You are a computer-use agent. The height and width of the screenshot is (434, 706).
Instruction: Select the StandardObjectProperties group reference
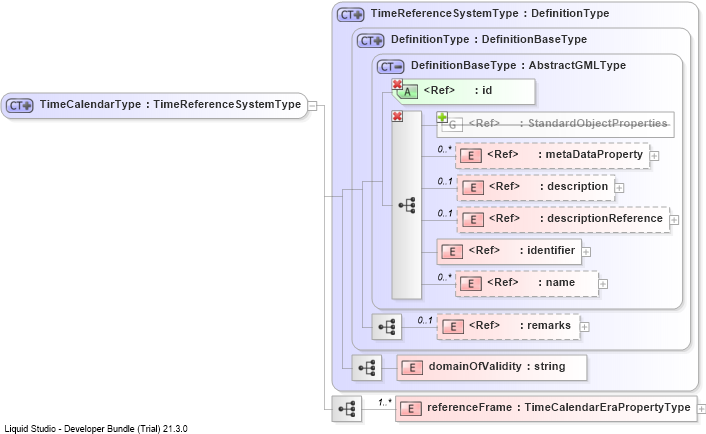555,125
